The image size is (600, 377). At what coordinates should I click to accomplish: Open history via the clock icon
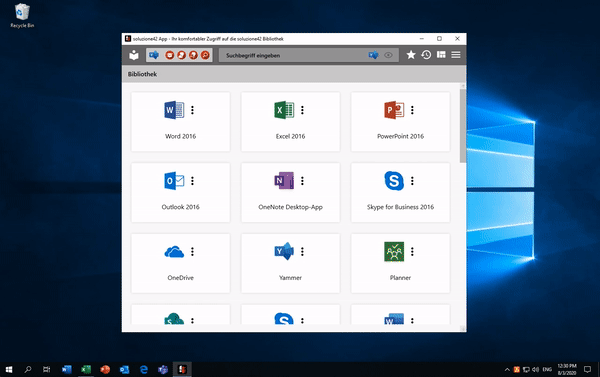(x=426, y=55)
